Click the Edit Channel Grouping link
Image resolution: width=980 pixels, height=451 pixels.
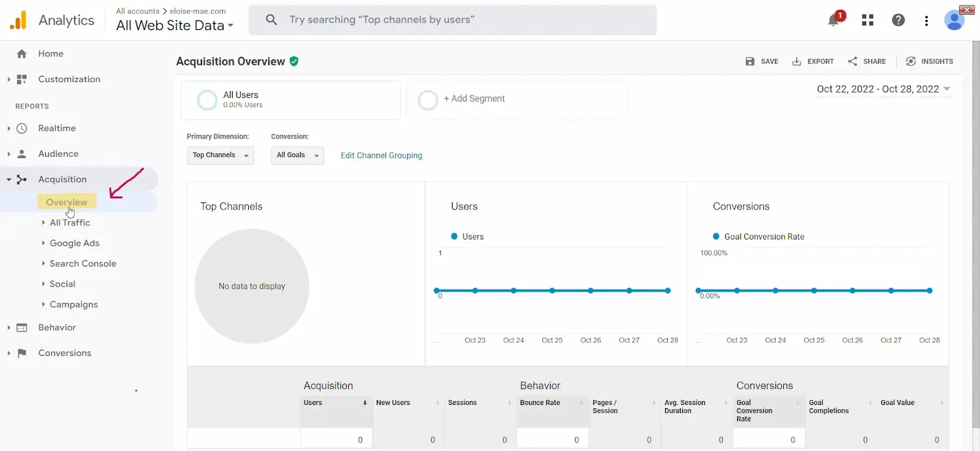381,156
